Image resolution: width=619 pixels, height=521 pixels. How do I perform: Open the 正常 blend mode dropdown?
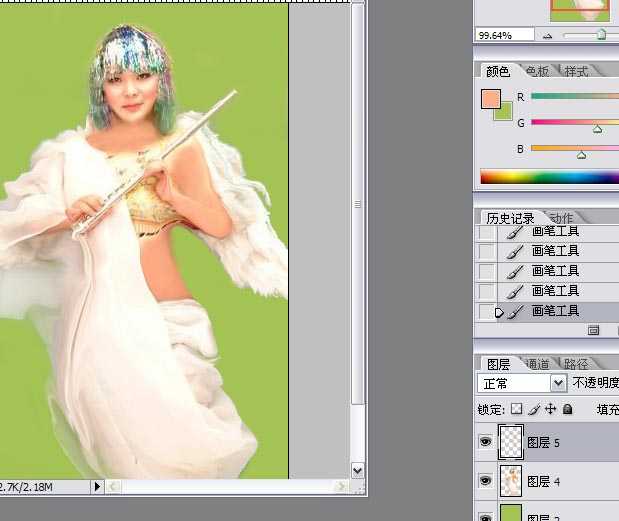558,383
